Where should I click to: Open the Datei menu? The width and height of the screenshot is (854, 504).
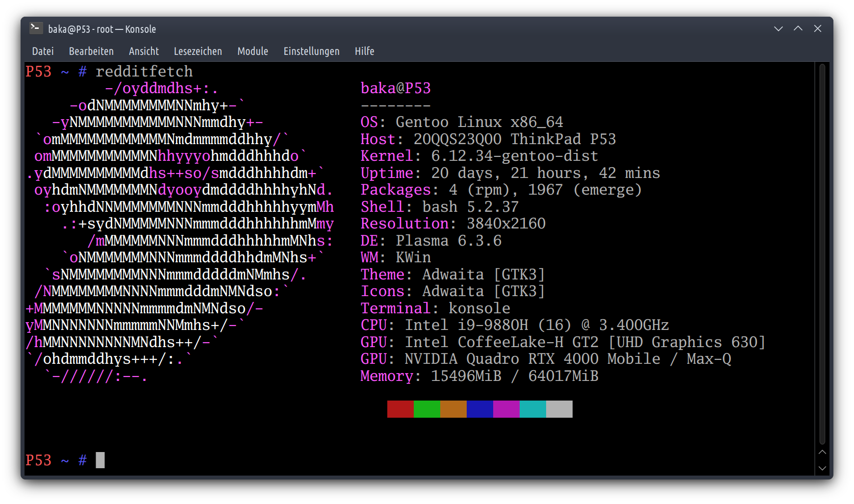click(43, 51)
